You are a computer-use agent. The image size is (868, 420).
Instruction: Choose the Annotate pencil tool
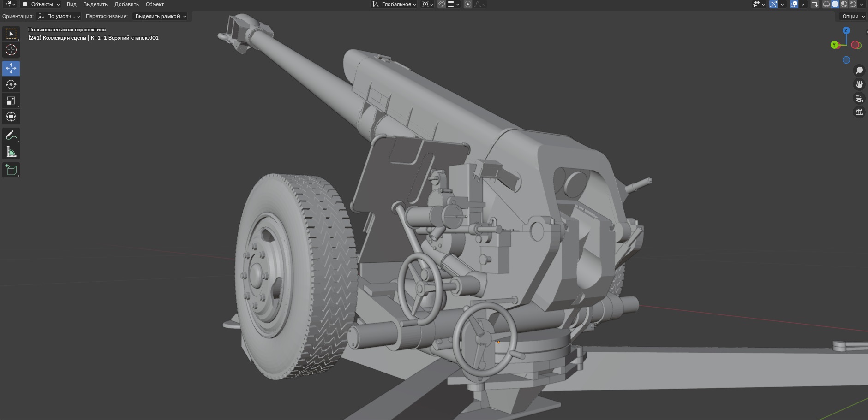(11, 136)
